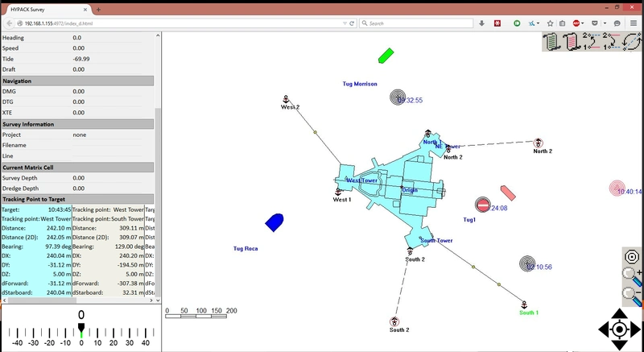644x352 pixels.
Task: Click the Tide value -69.99
Action: (81, 59)
